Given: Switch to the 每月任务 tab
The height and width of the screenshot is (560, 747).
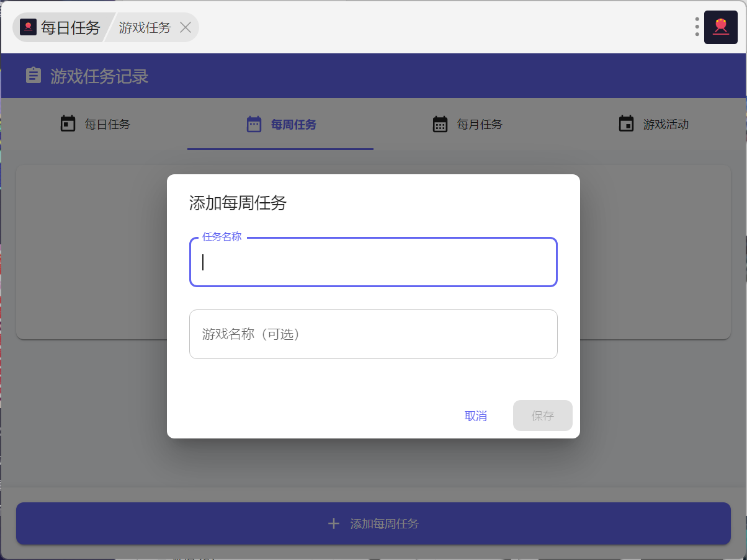Looking at the screenshot, I should click(467, 124).
